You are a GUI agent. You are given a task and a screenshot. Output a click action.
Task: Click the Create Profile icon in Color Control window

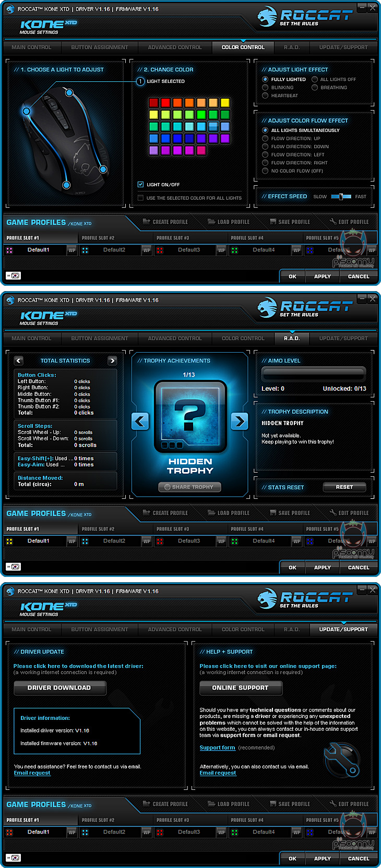coord(146,222)
